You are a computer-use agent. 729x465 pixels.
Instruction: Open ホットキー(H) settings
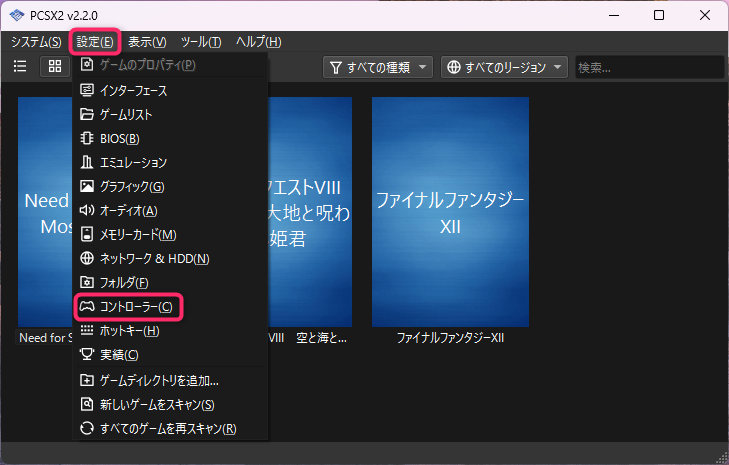click(x=170, y=330)
